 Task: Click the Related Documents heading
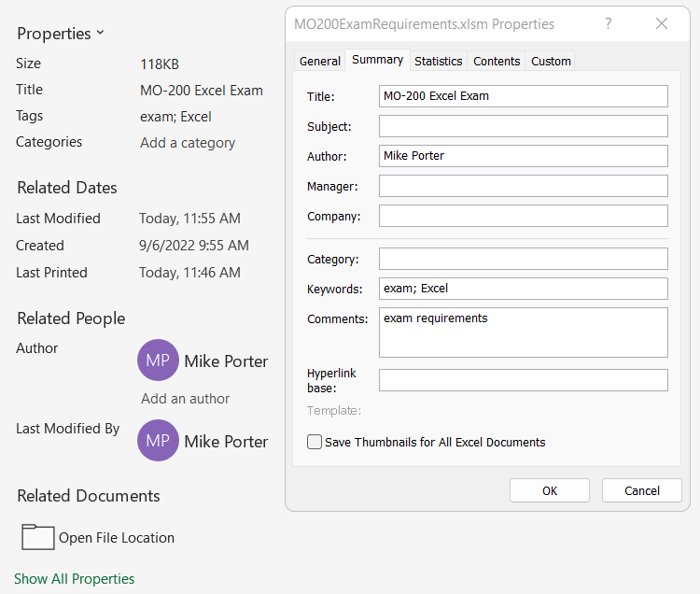tap(89, 496)
